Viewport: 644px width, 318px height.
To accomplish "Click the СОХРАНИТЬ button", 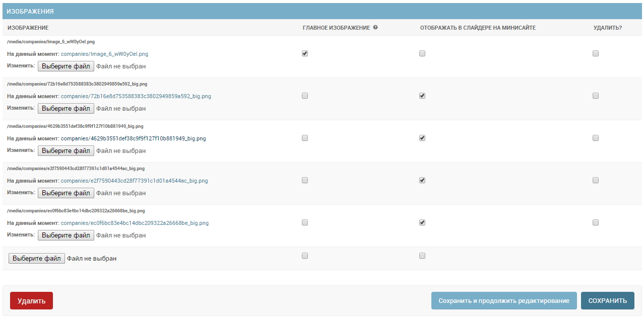I will [x=608, y=301].
